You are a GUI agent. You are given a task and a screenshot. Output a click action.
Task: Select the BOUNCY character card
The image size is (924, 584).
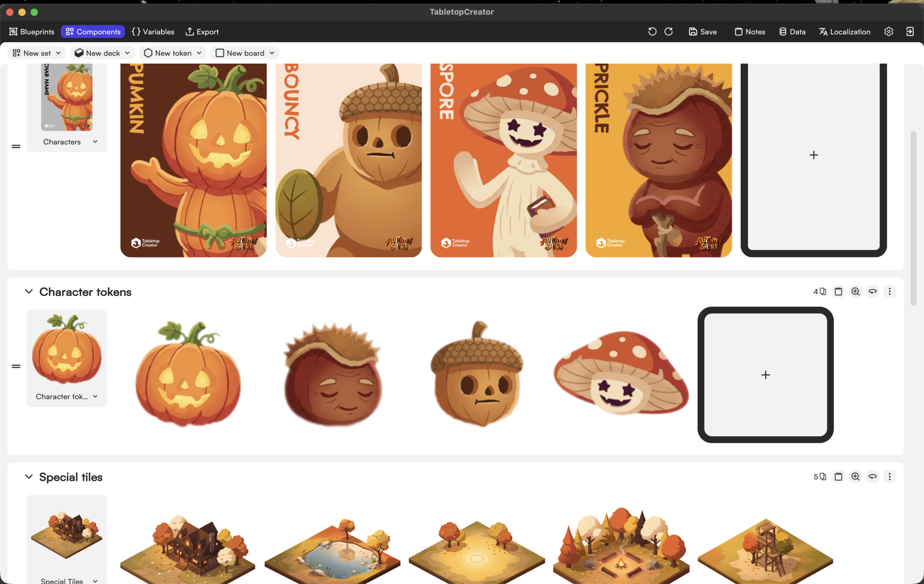[x=348, y=160]
